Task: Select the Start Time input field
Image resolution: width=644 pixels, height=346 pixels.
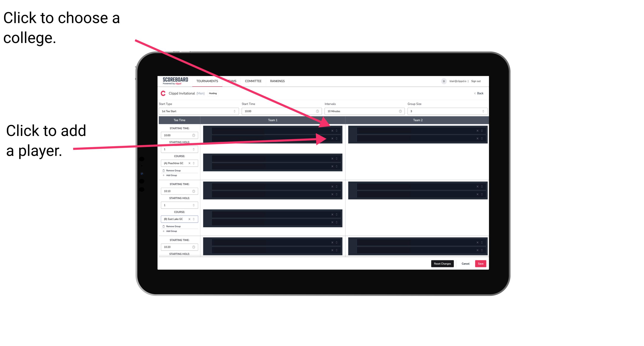Action: click(281, 111)
